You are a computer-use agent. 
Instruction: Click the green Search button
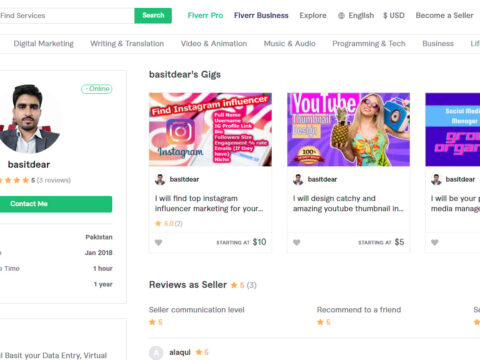[153, 16]
